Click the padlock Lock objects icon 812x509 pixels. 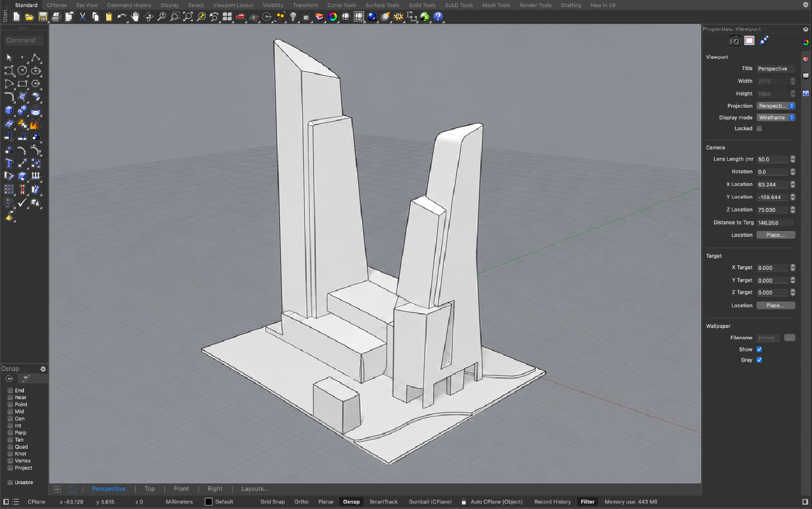coord(306,17)
